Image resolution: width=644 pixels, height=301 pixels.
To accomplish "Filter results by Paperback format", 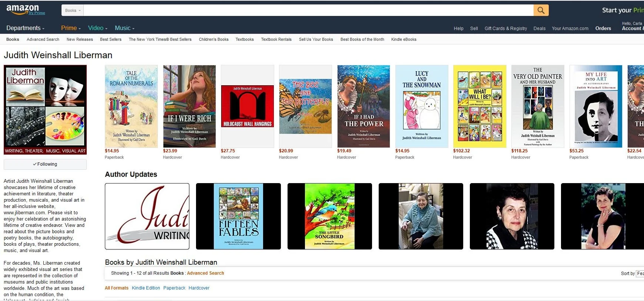I will tap(175, 288).
